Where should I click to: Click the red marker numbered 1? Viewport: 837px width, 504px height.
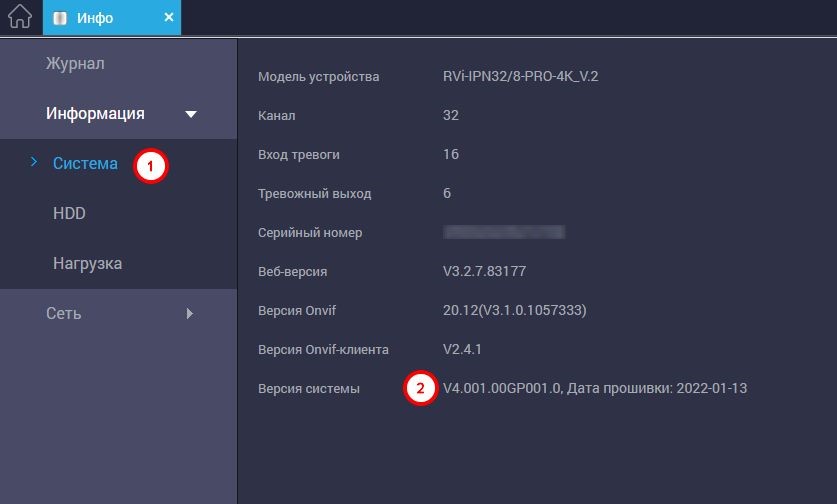[150, 166]
